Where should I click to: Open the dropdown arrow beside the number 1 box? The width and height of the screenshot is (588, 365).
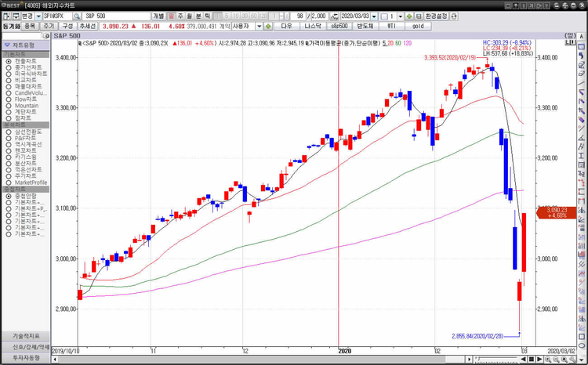(x=400, y=16)
